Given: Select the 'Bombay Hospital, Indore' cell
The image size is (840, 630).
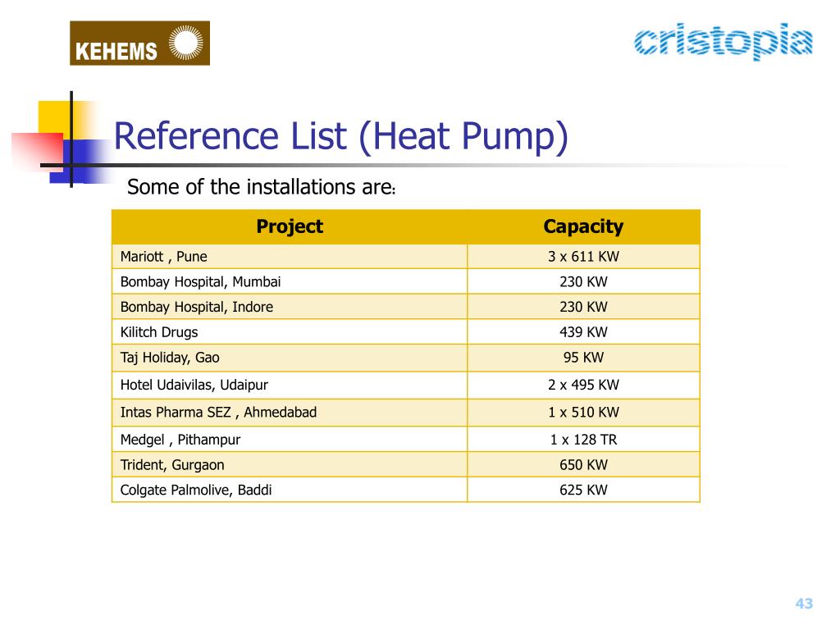Looking at the screenshot, I should tap(290, 307).
